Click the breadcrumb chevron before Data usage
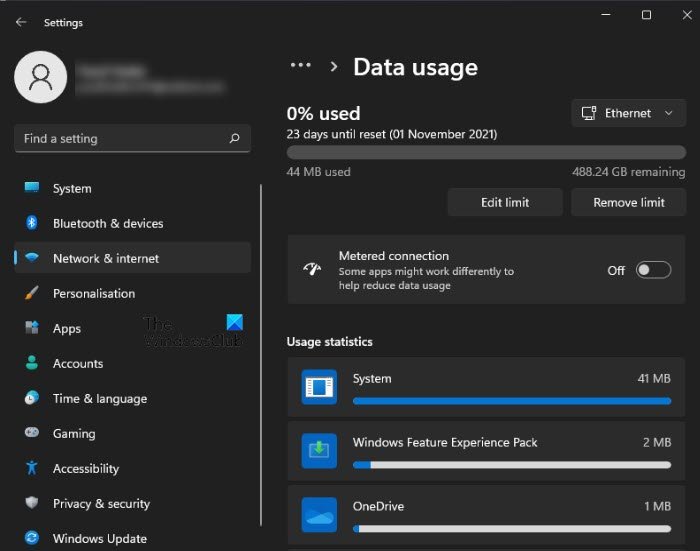Viewport: 700px width, 551px height. coord(333,67)
